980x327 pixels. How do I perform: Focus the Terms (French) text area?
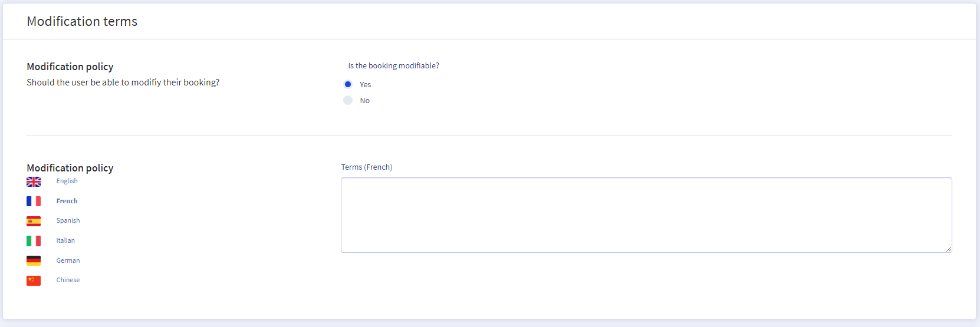(x=646, y=215)
